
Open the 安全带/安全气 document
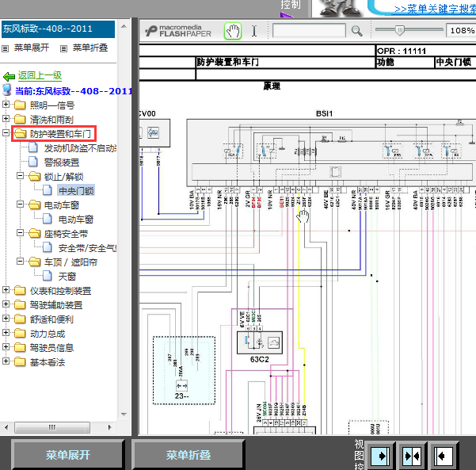pyautogui.click(x=87, y=248)
